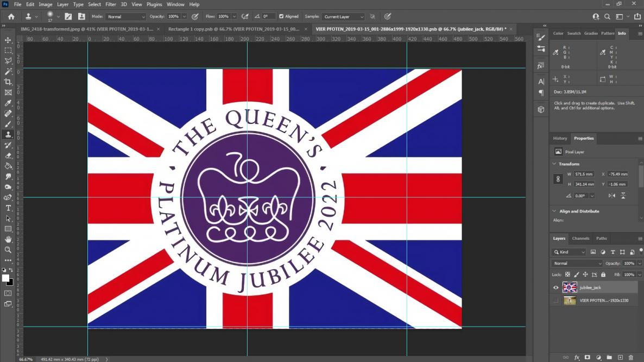
Task: Toggle the Aligned checkbox
Action: pyautogui.click(x=281, y=16)
